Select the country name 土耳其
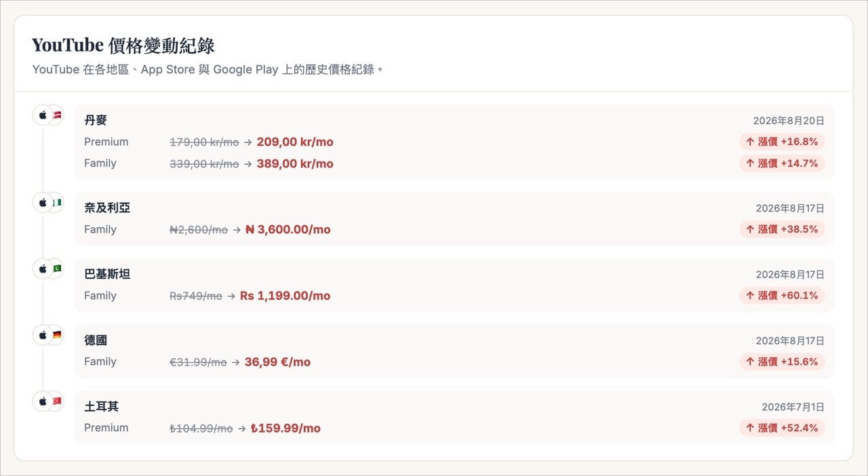Image resolution: width=868 pixels, height=476 pixels. click(x=102, y=406)
